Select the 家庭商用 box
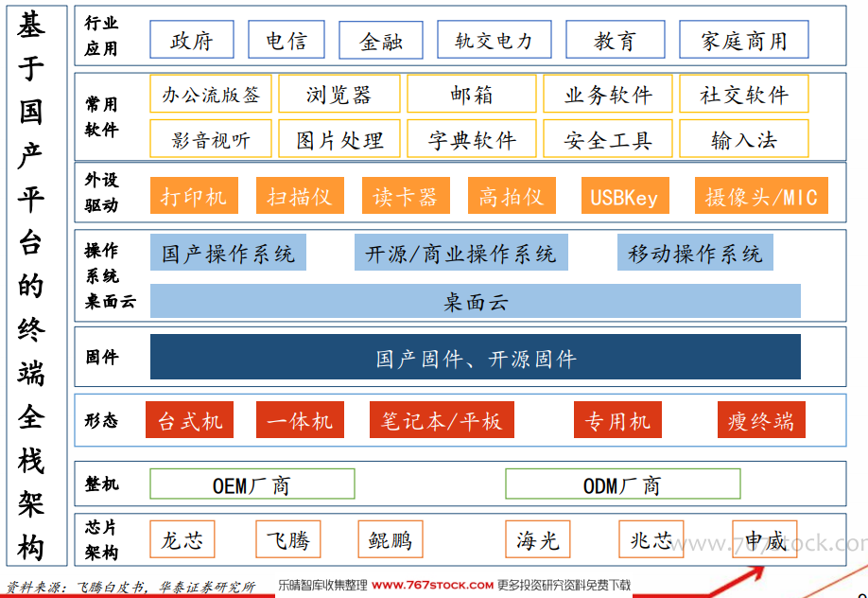 [744, 40]
